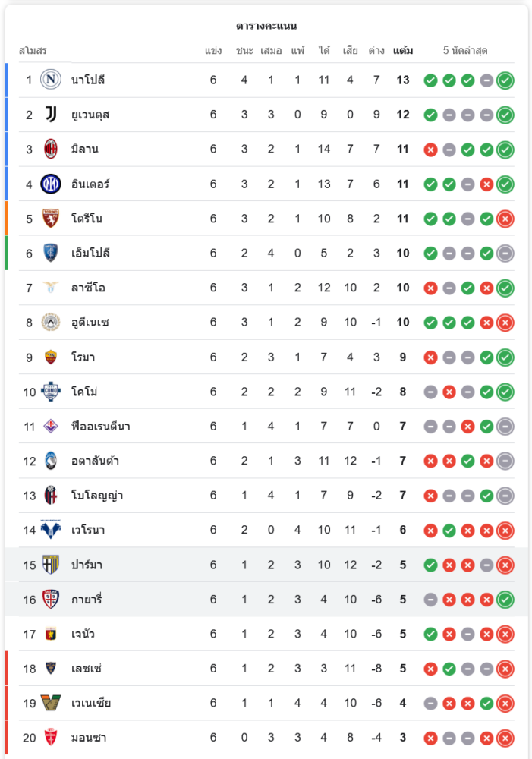Select the มอนซา team row name
Image resolution: width=532 pixels, height=759 pixels.
(x=89, y=737)
